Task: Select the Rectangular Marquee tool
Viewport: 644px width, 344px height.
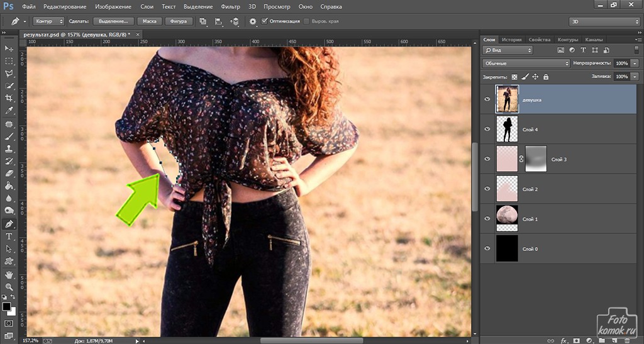Action: pos(9,61)
